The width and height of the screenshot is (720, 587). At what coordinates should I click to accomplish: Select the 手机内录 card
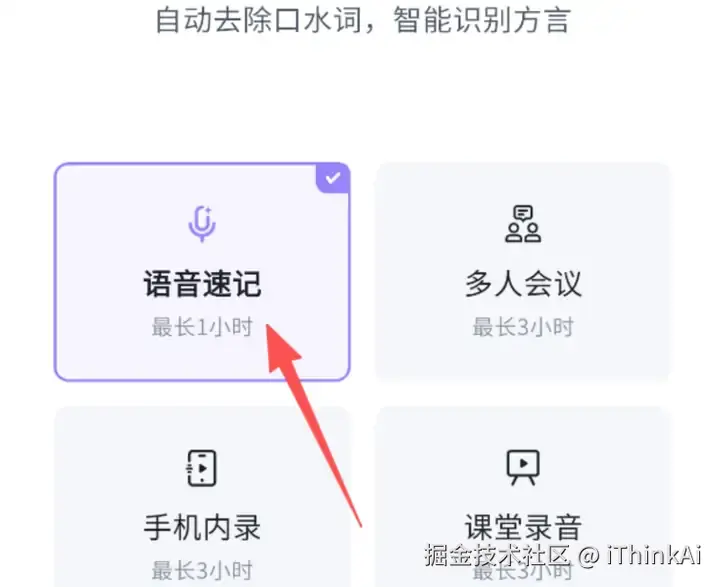202,497
